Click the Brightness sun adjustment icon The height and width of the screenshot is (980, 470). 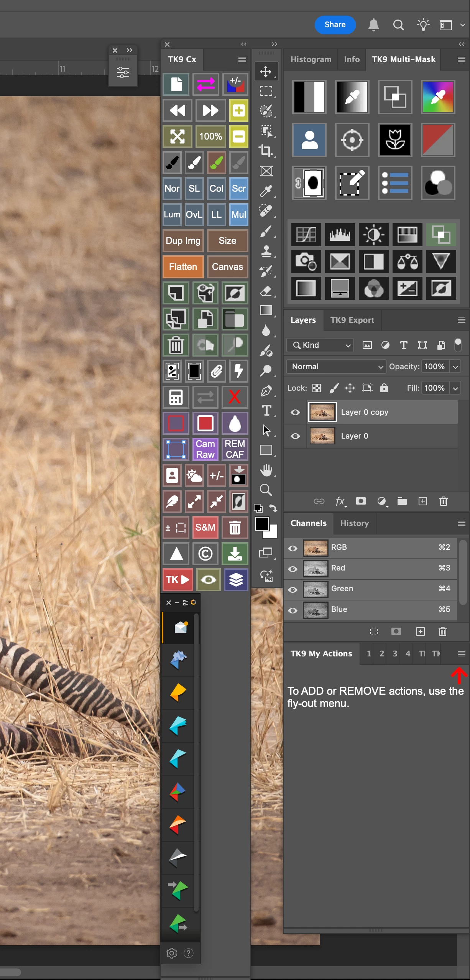(x=373, y=234)
